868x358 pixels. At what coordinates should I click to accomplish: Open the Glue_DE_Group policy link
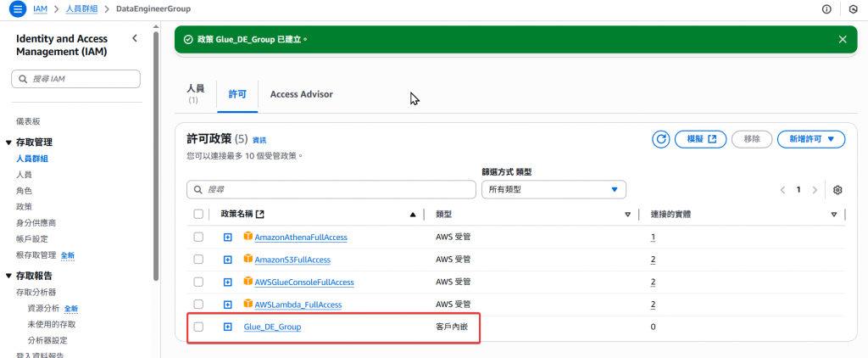[x=272, y=327]
